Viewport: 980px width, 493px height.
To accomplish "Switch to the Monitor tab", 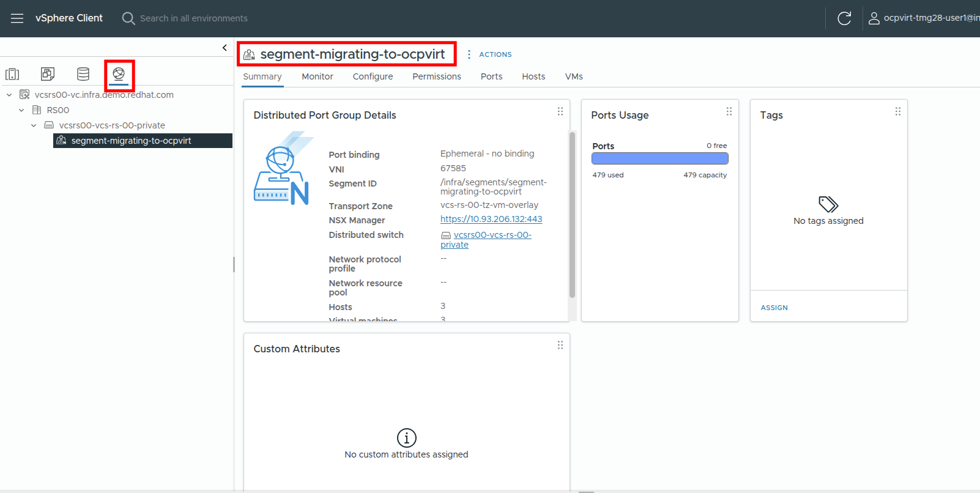I will coord(317,76).
